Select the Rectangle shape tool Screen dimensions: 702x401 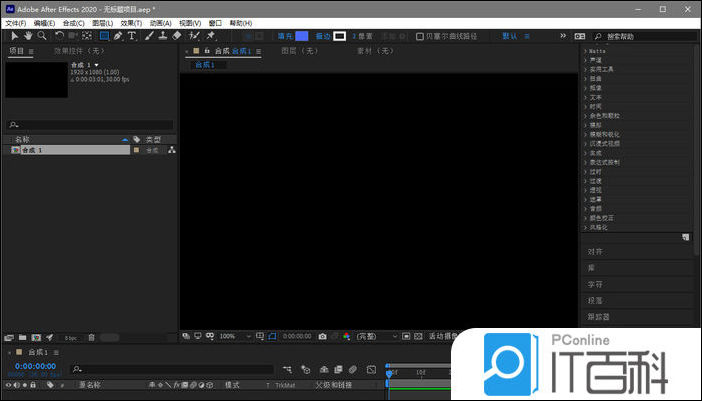click(103, 36)
